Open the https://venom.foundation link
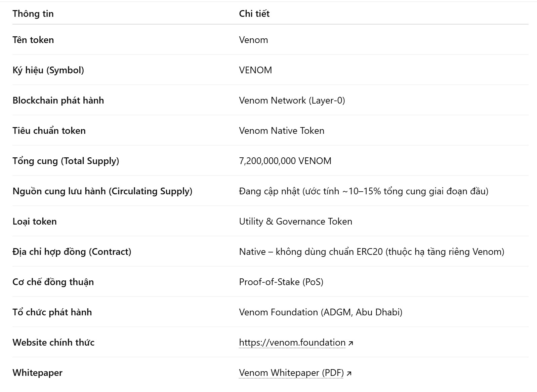Image resolution: width=537 pixels, height=392 pixels. (292, 342)
